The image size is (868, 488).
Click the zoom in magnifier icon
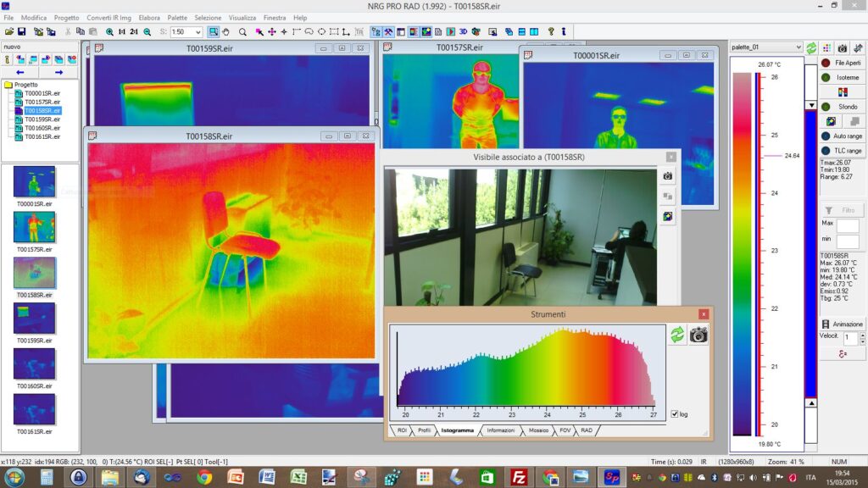click(x=109, y=32)
